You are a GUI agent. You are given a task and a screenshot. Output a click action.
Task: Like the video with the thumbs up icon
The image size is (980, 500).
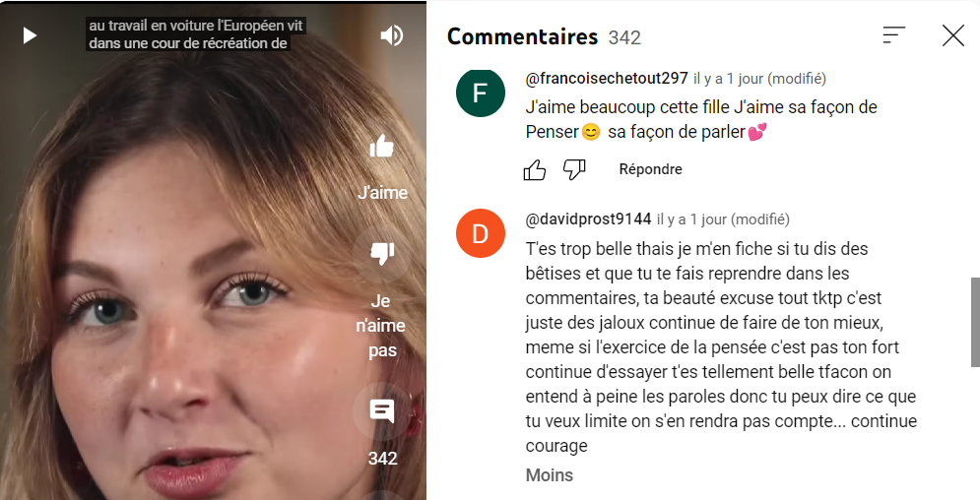click(382, 147)
